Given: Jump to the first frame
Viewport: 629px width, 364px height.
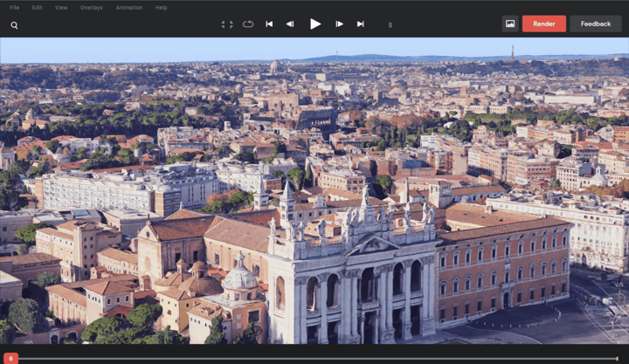Looking at the screenshot, I should click(x=269, y=24).
